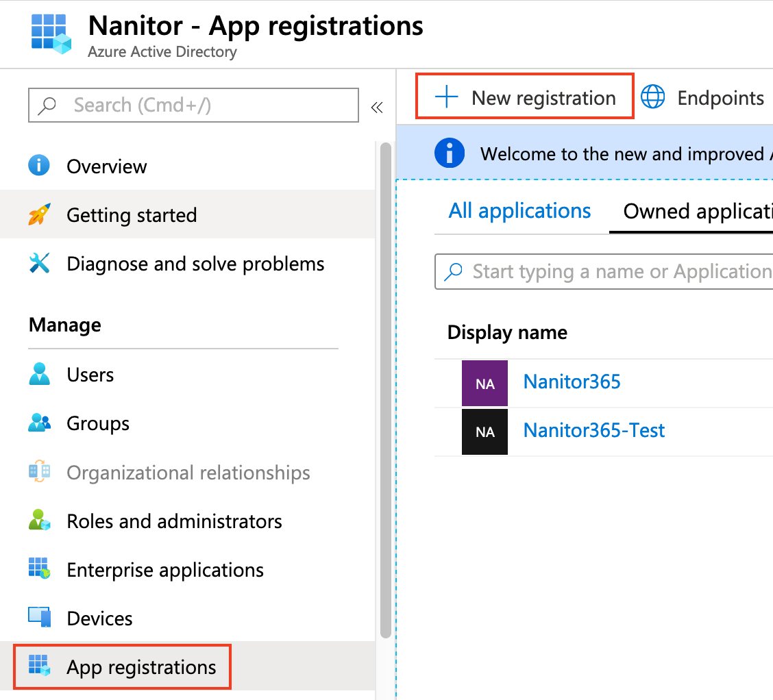Viewport: 773px width, 700px height.
Task: Click the Endpoints globe icon
Action: tap(652, 98)
